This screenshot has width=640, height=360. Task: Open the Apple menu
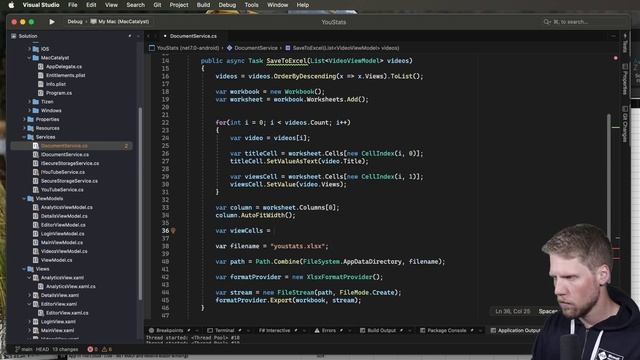11,5
